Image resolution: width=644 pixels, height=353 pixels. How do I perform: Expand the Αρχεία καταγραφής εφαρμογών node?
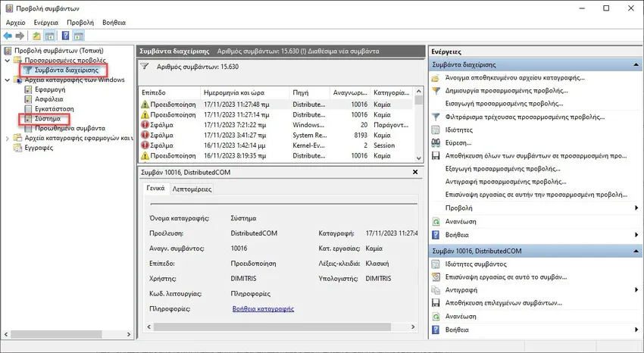[8, 139]
